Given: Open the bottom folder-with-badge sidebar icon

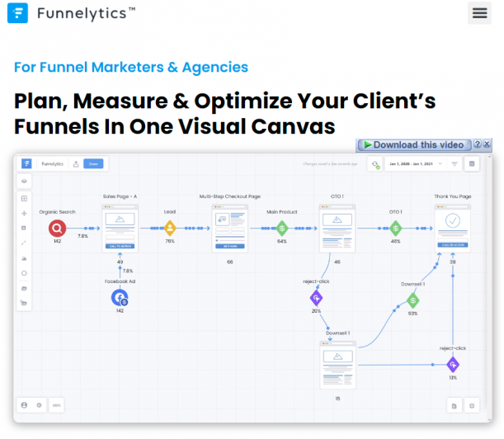Looking at the screenshot, I should coord(24,303).
